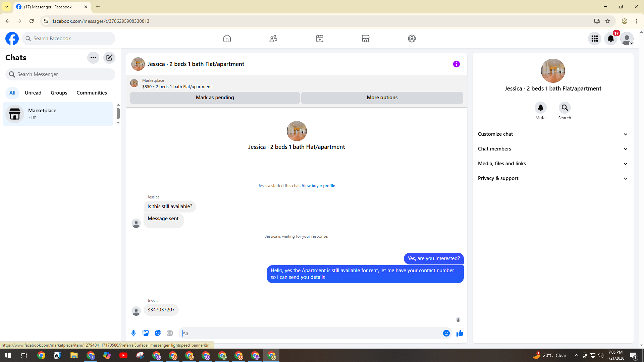Open the new message compose icon
The width and height of the screenshot is (644, 362).
click(x=109, y=58)
